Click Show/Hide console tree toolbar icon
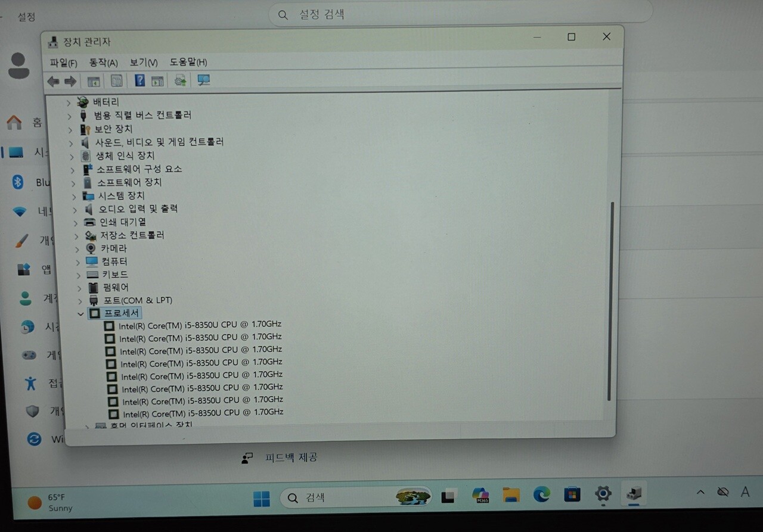This screenshot has height=532, width=763. click(94, 81)
